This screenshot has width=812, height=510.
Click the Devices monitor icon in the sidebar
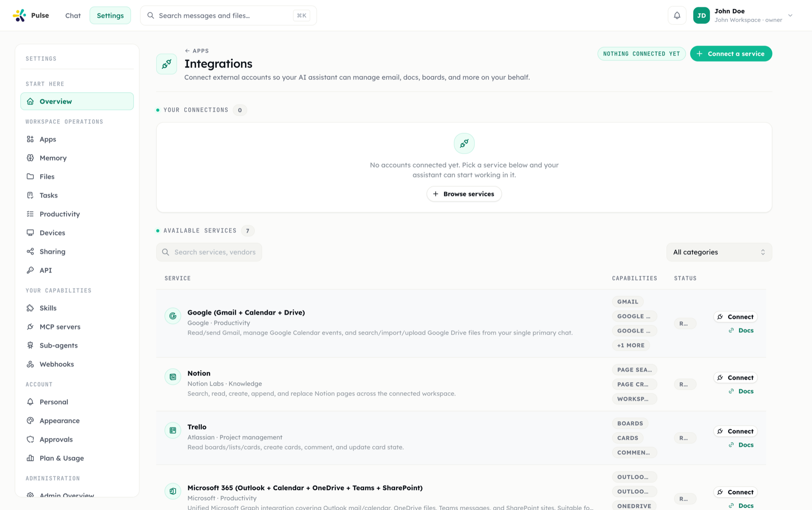click(x=30, y=233)
